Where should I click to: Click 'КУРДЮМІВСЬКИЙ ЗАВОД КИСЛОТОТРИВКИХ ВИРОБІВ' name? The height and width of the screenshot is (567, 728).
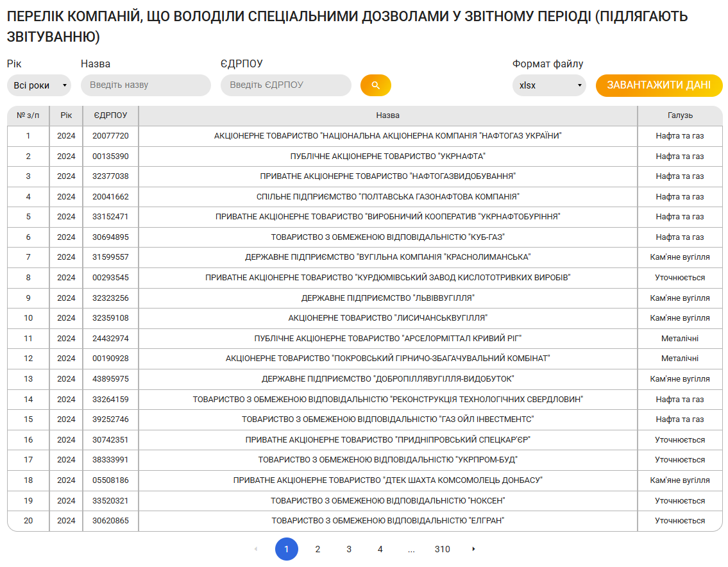(387, 278)
